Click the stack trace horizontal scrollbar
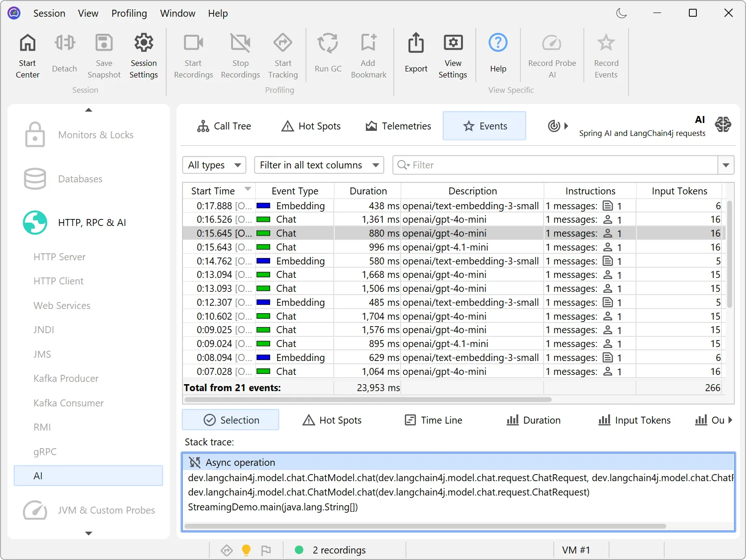The image size is (746, 560). (x=425, y=526)
